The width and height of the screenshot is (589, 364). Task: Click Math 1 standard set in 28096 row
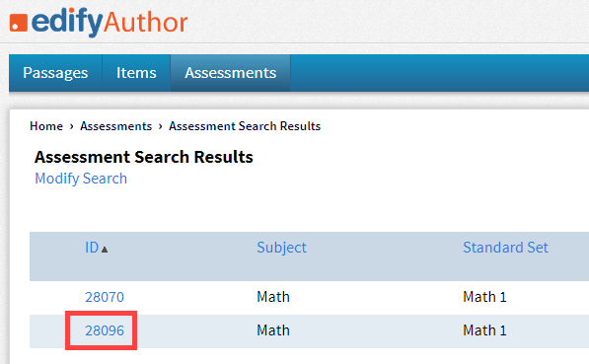pyautogui.click(x=484, y=330)
